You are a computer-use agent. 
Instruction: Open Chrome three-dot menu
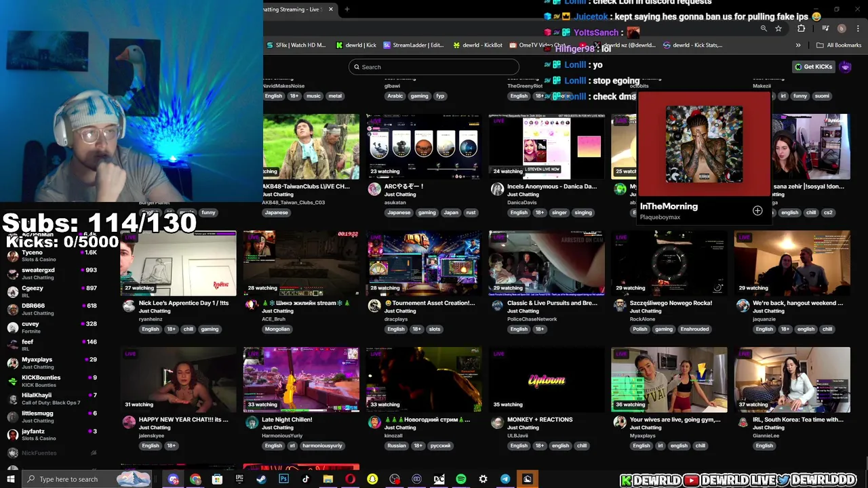[x=858, y=28]
